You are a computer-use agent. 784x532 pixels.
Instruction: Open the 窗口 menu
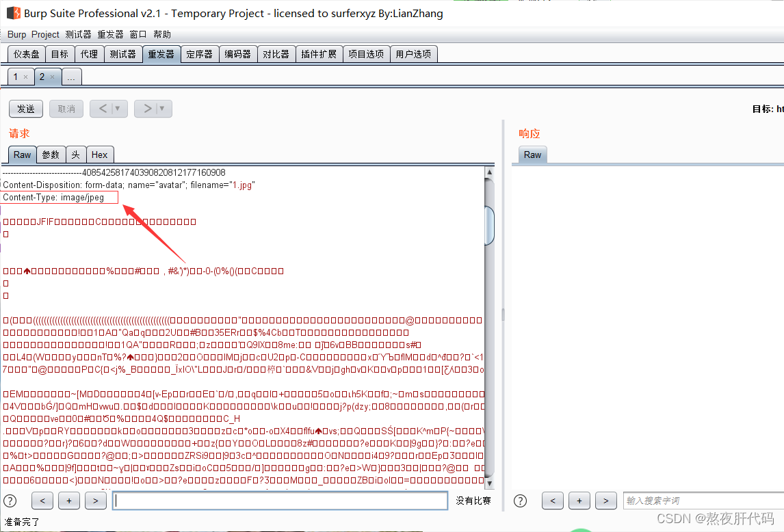138,34
